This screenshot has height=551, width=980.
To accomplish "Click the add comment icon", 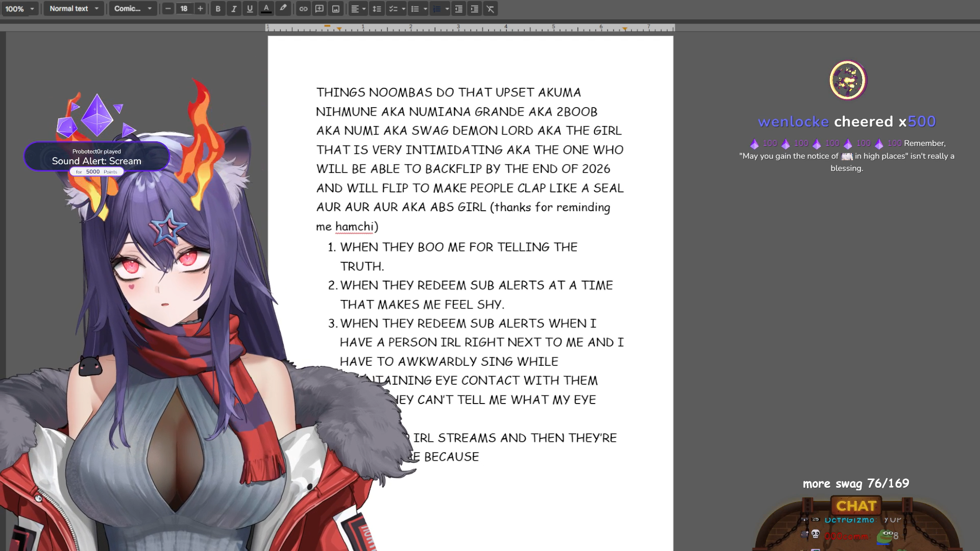I will [x=320, y=9].
